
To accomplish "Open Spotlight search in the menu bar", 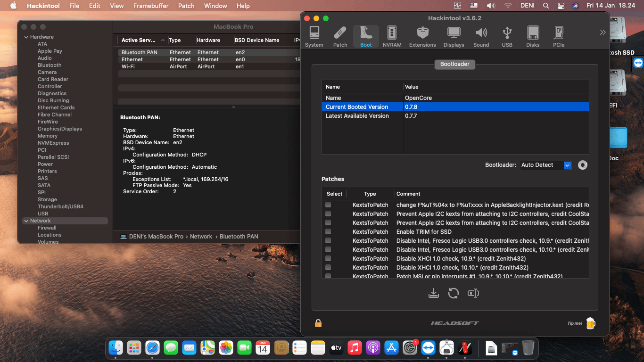I will point(546,6).
